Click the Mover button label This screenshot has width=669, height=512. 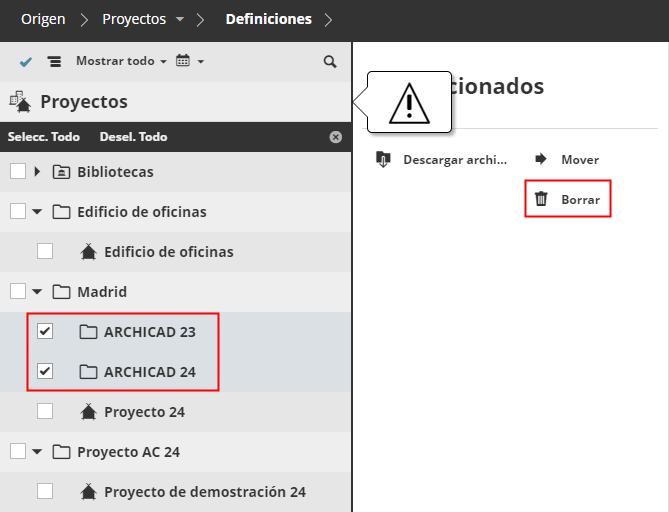click(580, 160)
